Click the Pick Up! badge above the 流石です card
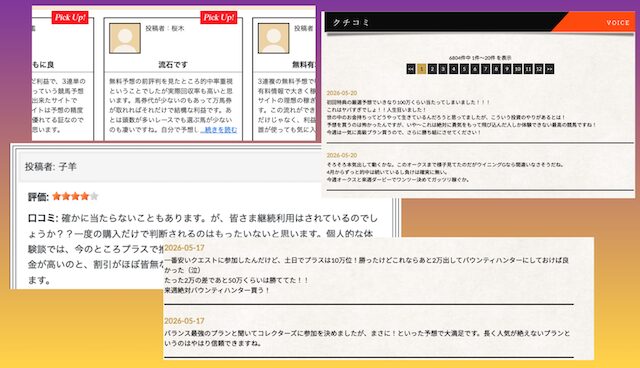 [x=219, y=17]
